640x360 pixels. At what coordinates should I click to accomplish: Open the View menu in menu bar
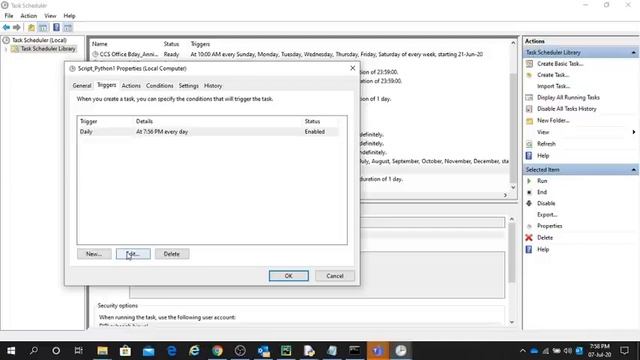point(50,16)
